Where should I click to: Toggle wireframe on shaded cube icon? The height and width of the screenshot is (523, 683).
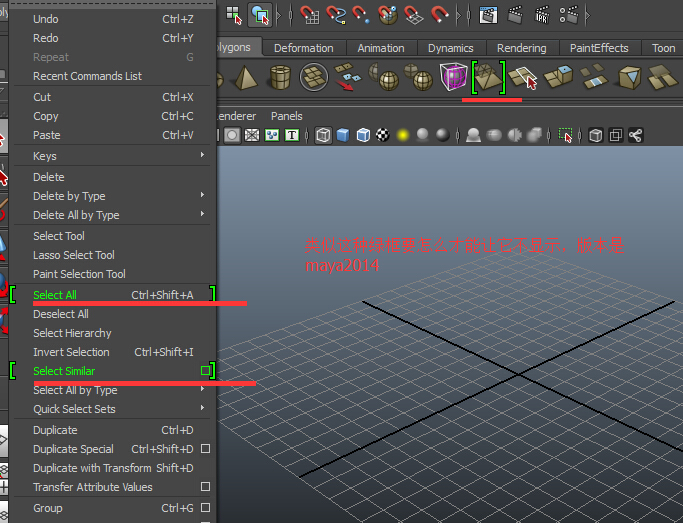coord(363,135)
